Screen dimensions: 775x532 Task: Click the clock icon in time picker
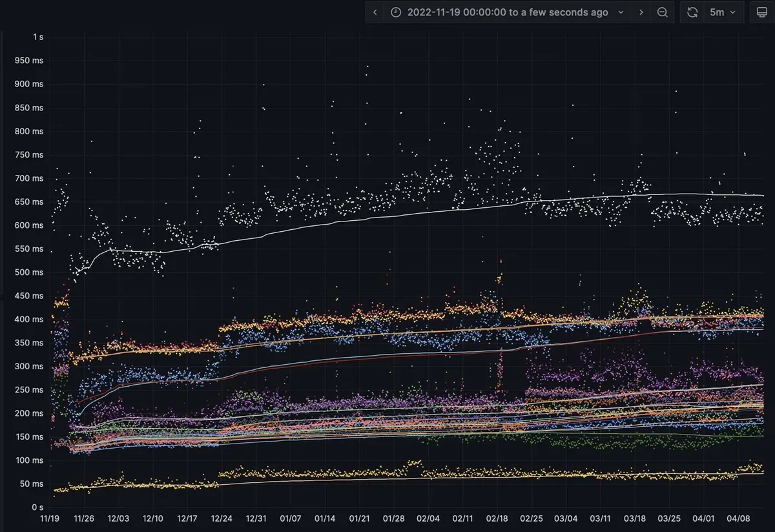coord(396,12)
